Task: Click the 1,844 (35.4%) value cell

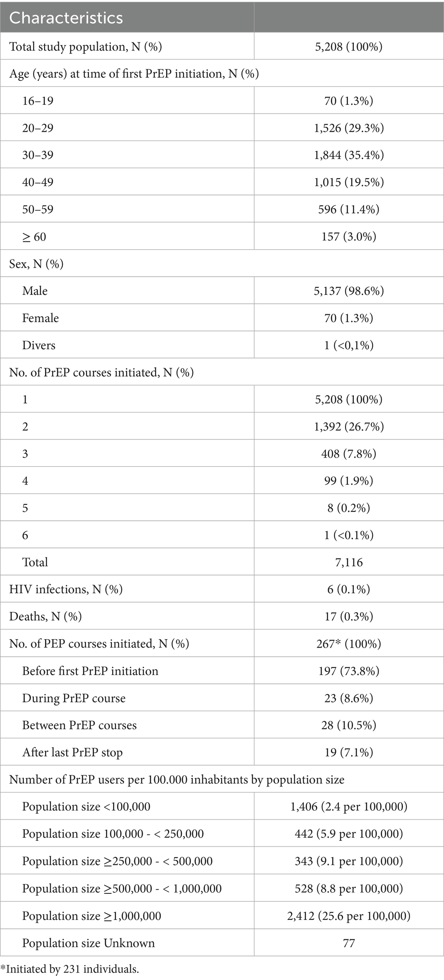Action: point(349,155)
